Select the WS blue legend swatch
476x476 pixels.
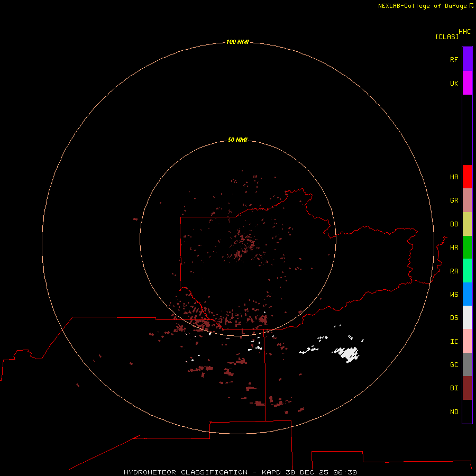coord(467,294)
